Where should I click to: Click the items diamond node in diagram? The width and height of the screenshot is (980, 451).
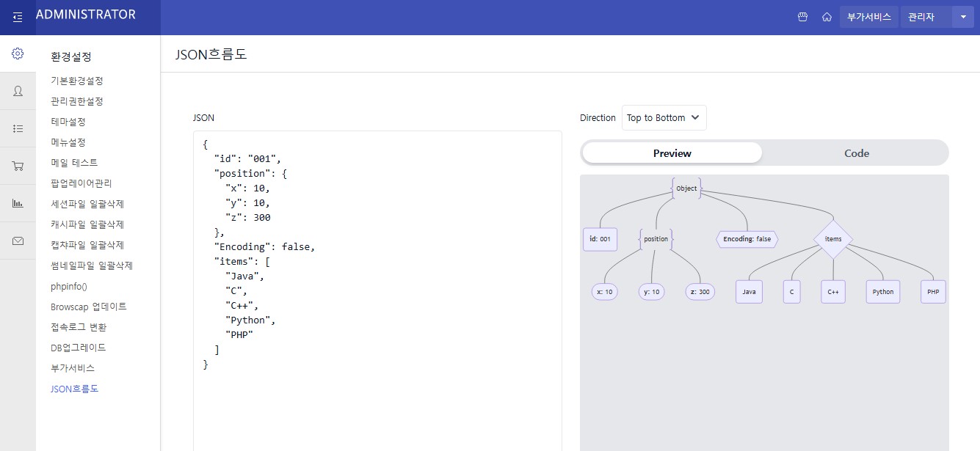tap(833, 239)
